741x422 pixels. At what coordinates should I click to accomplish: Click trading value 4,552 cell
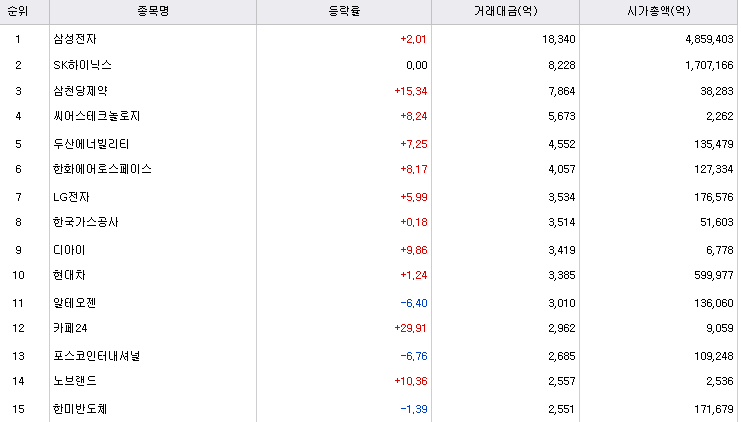[561, 144]
